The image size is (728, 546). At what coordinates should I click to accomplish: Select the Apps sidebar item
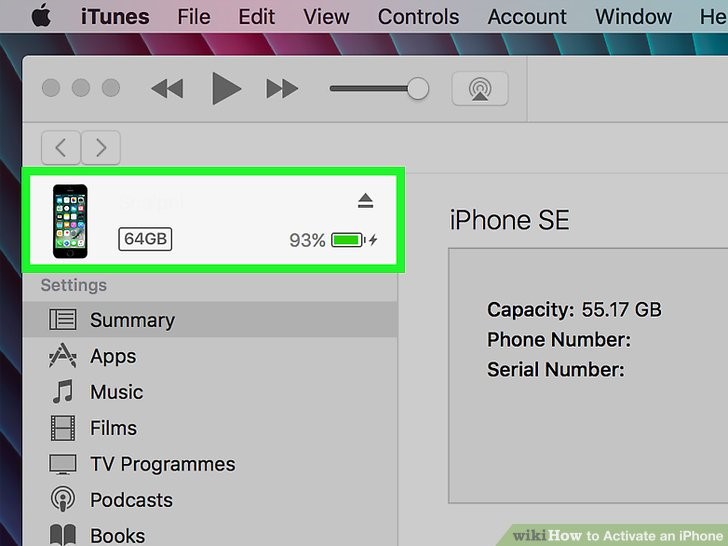[x=210, y=356]
